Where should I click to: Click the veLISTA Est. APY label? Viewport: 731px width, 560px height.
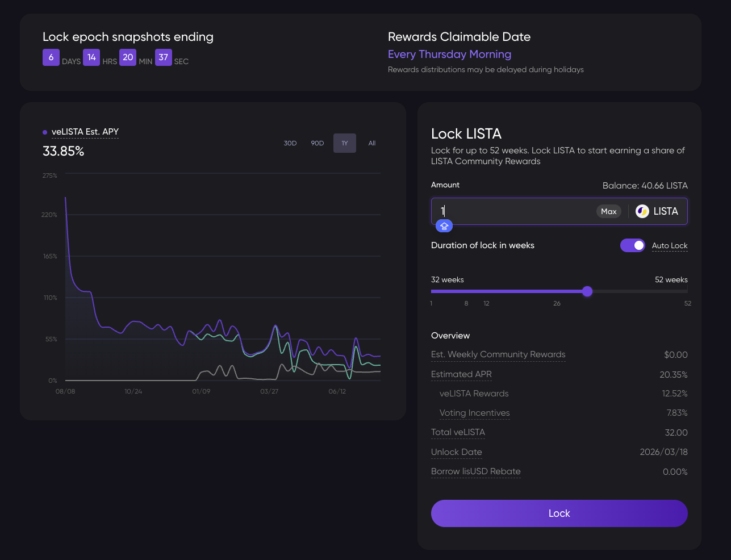(85, 132)
